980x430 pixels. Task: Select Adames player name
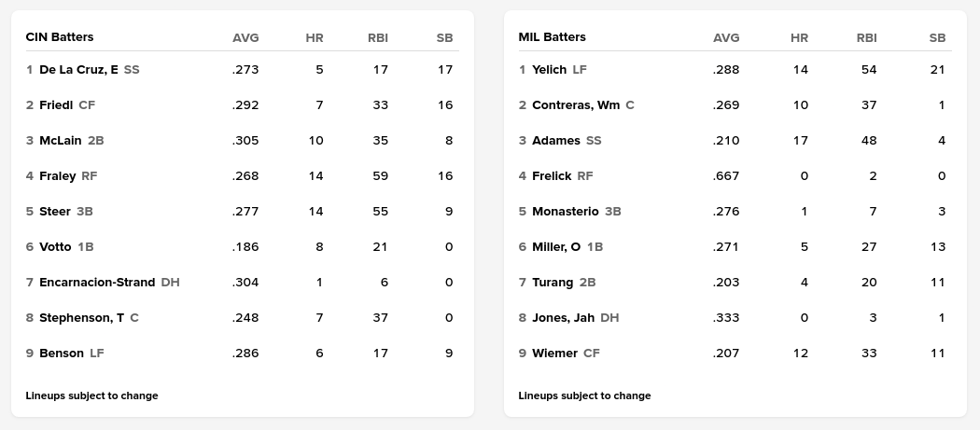pyautogui.click(x=555, y=141)
